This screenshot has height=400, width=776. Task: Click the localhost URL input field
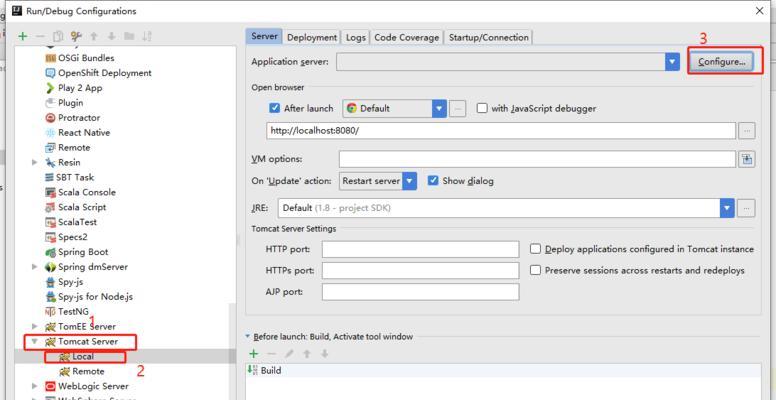[501, 131]
